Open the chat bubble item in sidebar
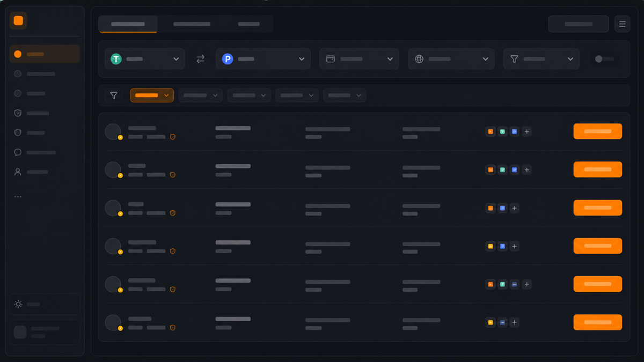This screenshot has width=644, height=362. coord(45,152)
